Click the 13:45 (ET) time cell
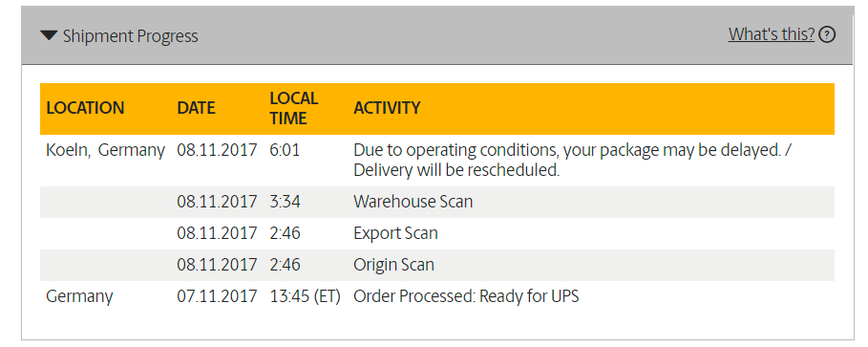 coord(305,296)
